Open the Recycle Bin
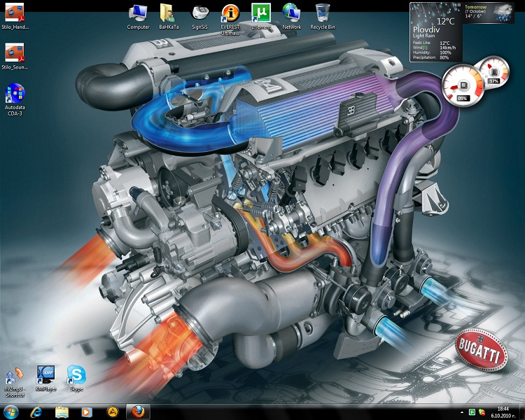 pos(323,13)
